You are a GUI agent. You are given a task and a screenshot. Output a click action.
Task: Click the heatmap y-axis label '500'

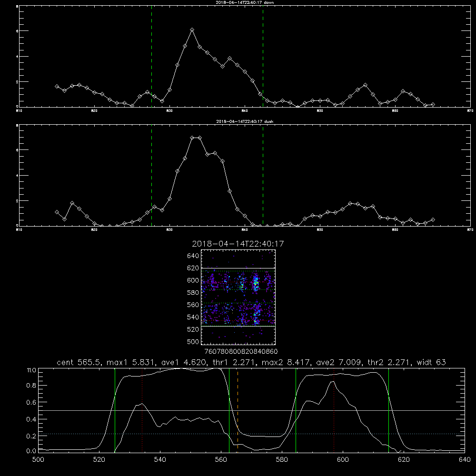pos(193,341)
